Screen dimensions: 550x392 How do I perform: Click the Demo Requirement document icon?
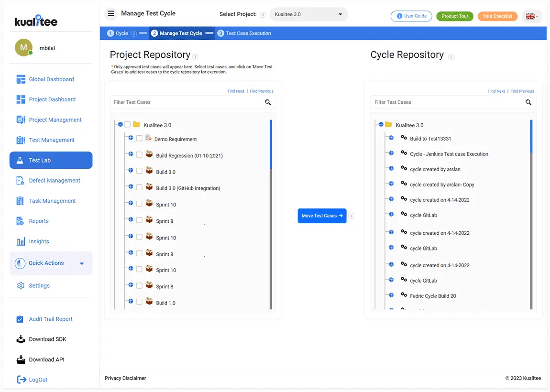pyautogui.click(x=148, y=138)
